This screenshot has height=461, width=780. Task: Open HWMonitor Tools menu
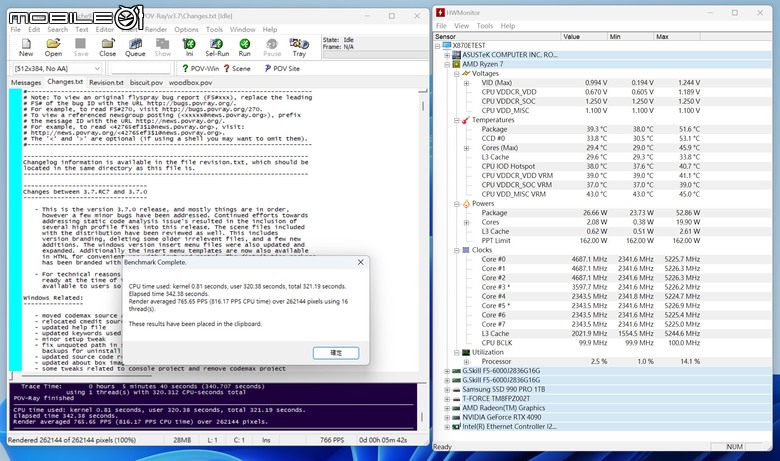click(485, 26)
